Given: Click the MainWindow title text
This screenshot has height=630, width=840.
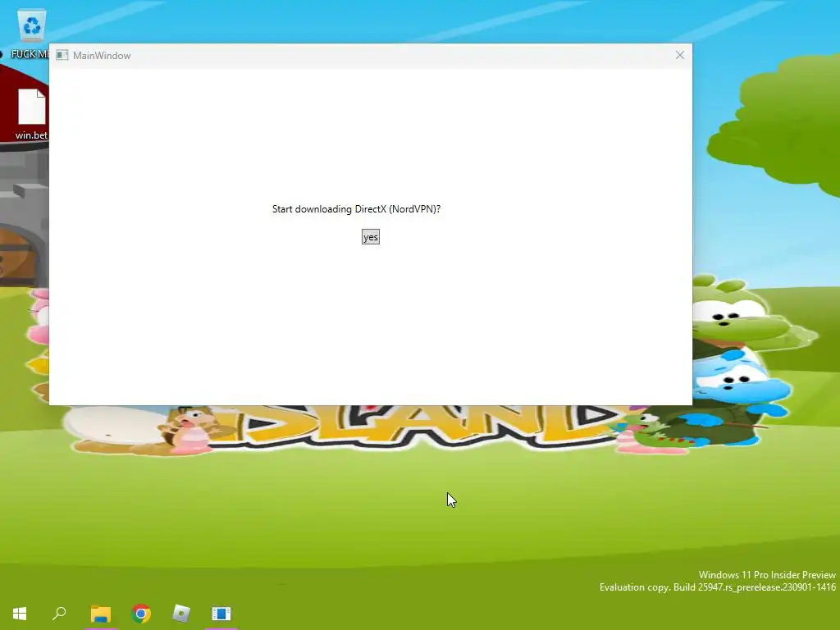Looking at the screenshot, I should 102,55.
